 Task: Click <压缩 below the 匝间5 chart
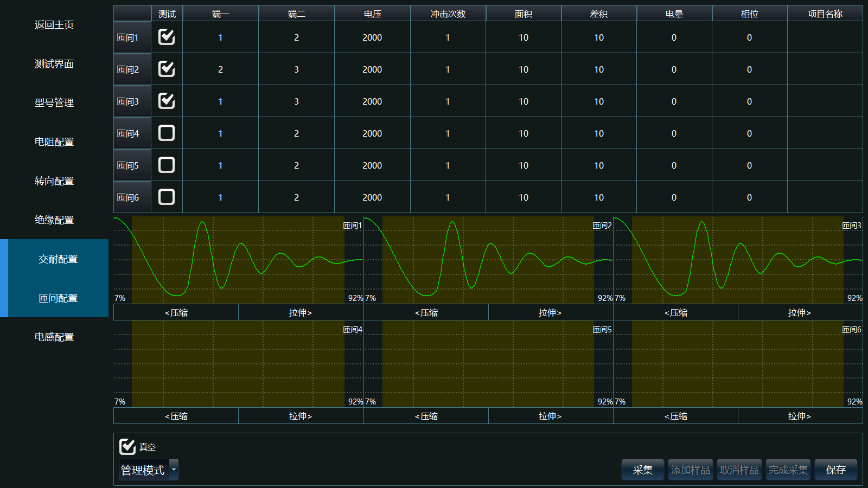coord(426,416)
